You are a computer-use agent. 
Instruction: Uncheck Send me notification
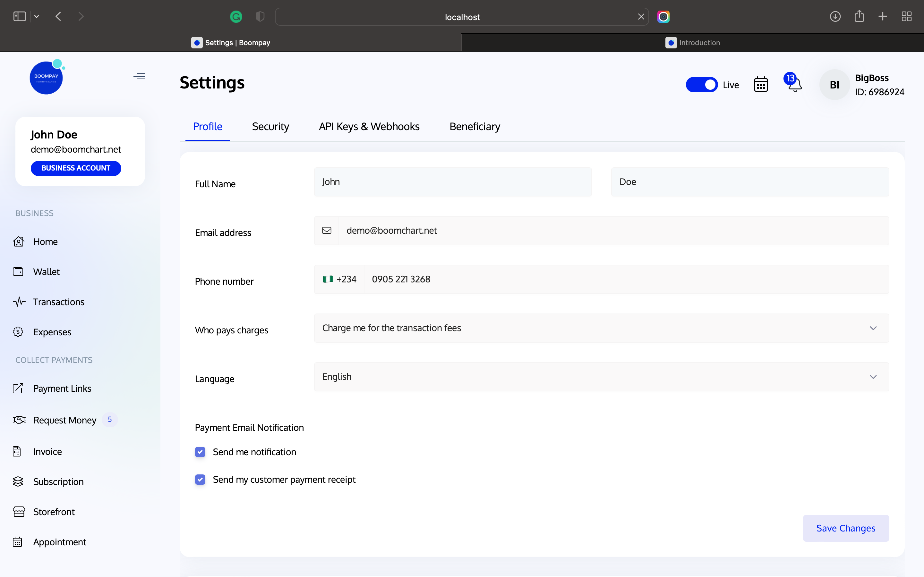pos(200,452)
